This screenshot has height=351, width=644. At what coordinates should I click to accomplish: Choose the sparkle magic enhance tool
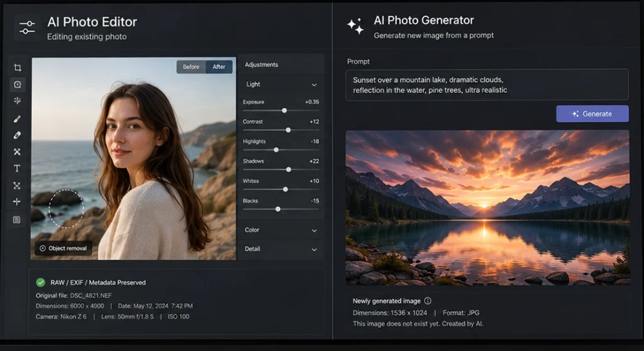pyautogui.click(x=17, y=101)
